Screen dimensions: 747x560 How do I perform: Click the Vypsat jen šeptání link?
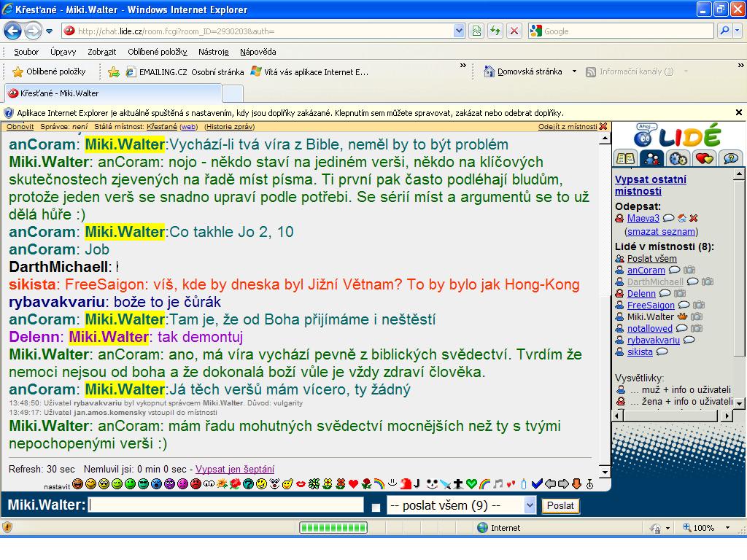[x=235, y=469]
